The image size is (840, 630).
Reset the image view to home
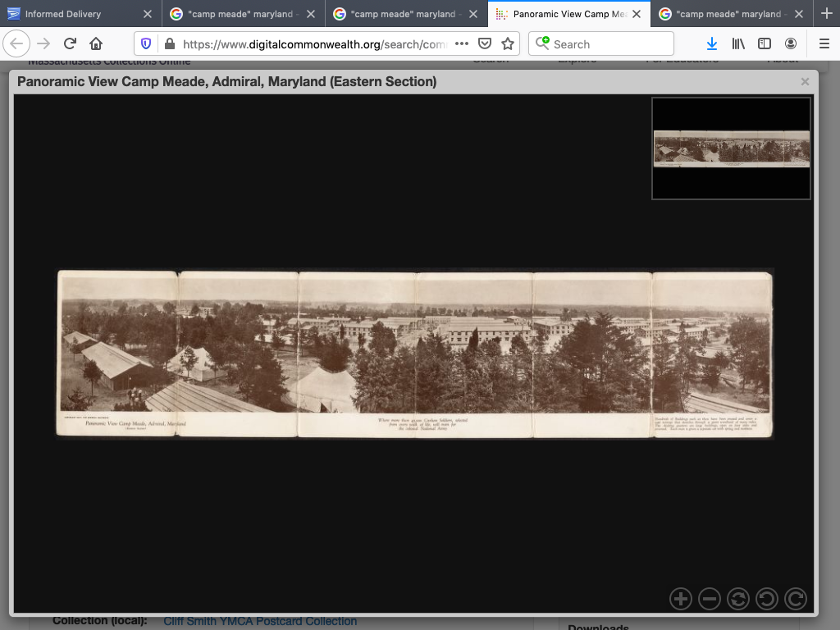[738, 599]
